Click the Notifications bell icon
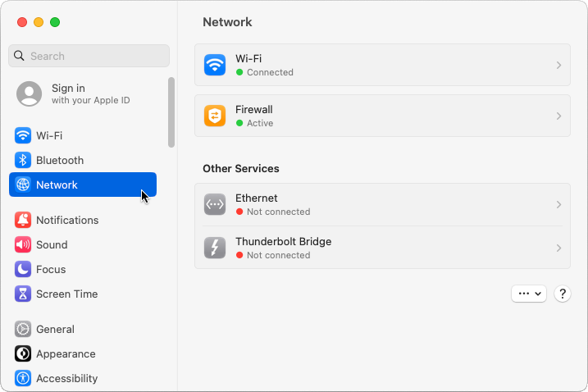The height and width of the screenshot is (392, 588). pyautogui.click(x=23, y=220)
